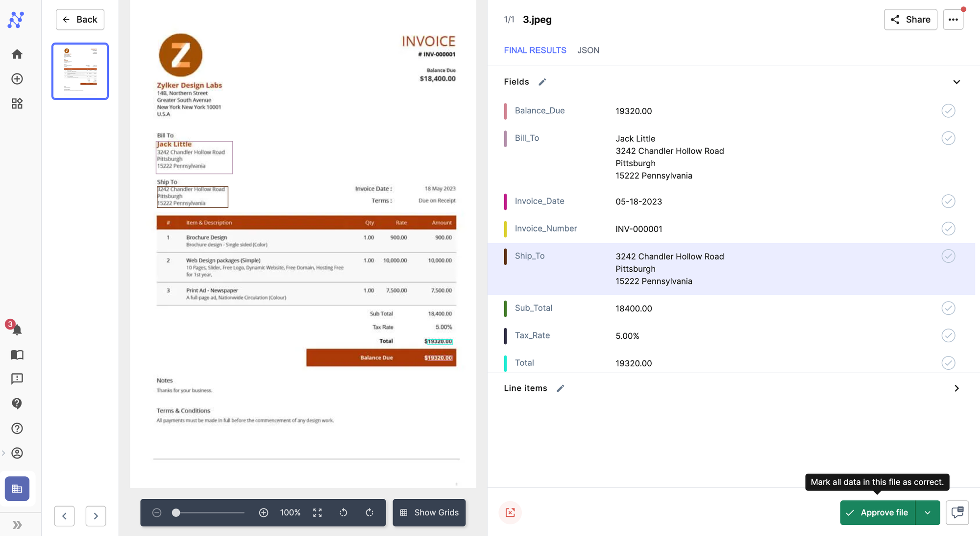
Task: Expand the Line items section
Action: (956, 388)
